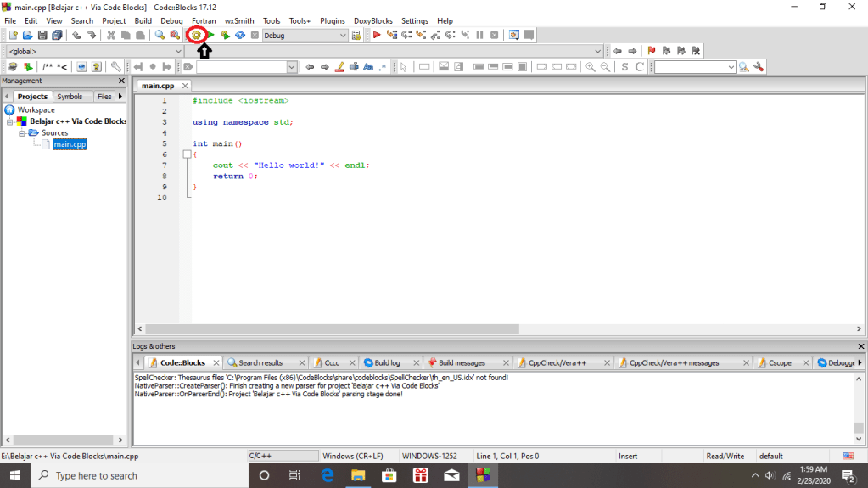Click the Zoom in icon
This screenshot has height=488, width=868.
pyautogui.click(x=591, y=67)
